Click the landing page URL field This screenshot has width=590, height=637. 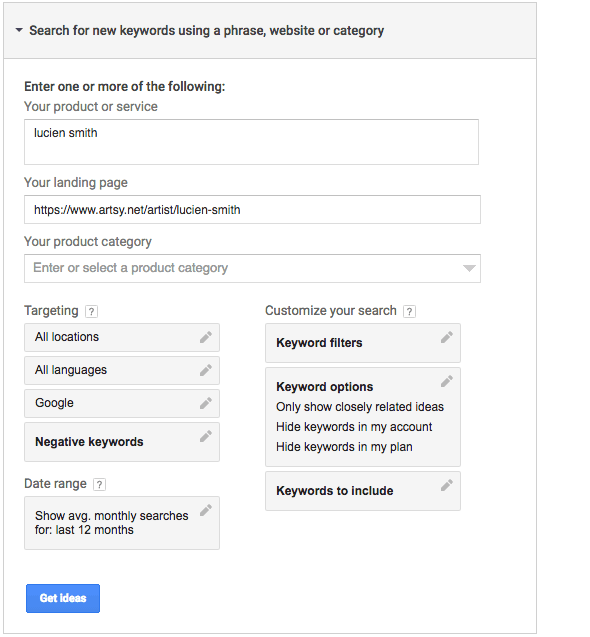[252, 210]
